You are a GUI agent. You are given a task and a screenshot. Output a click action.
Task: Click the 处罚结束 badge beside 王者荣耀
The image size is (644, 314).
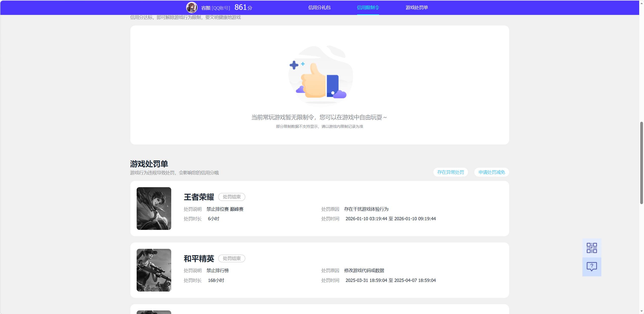[x=232, y=197]
